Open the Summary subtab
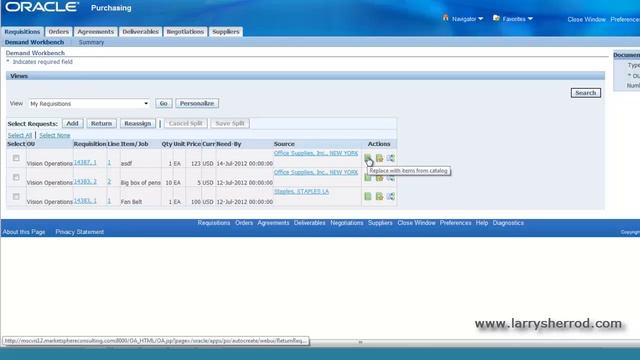Screen dimensions: 640x360 (91, 42)
